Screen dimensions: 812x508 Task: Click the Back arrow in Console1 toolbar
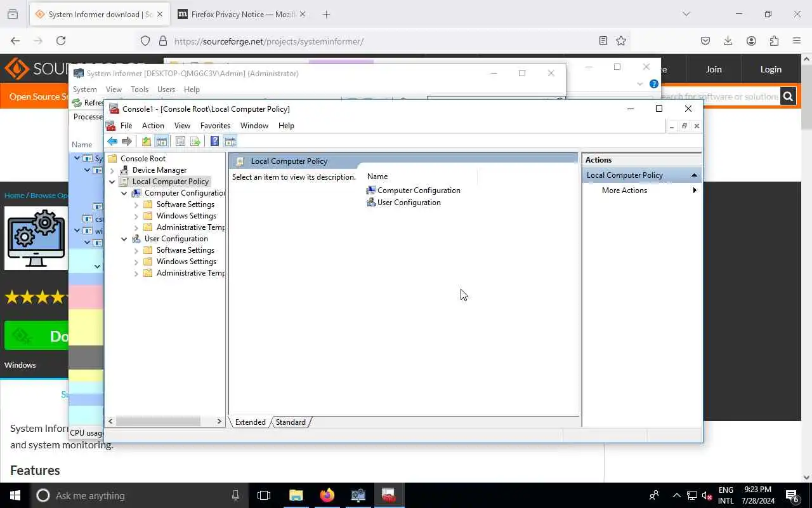tap(112, 142)
